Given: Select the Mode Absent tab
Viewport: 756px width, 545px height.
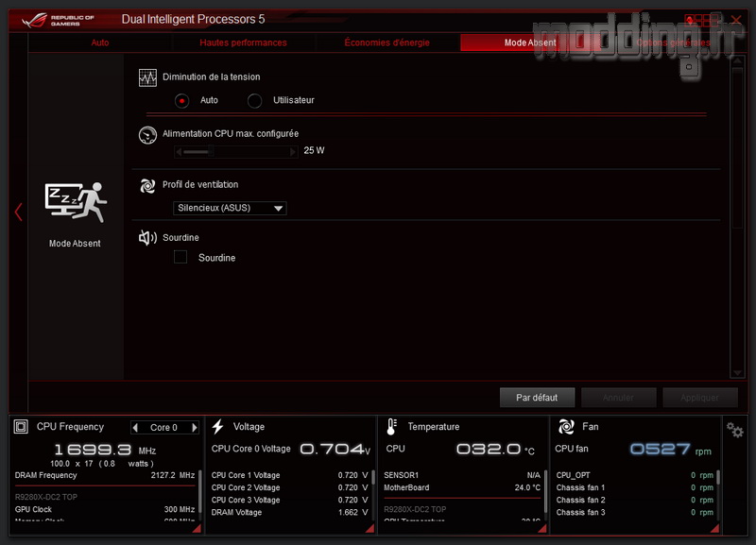Looking at the screenshot, I should point(530,43).
